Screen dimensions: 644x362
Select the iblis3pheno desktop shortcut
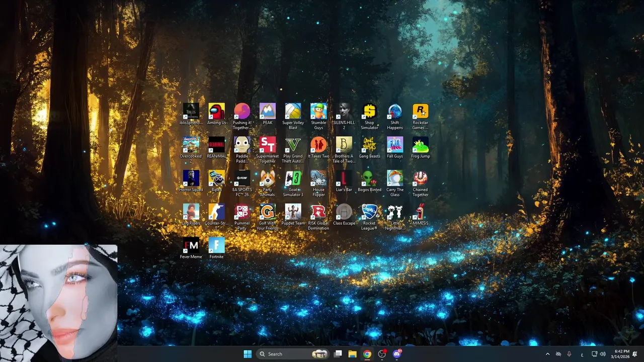(x=191, y=115)
